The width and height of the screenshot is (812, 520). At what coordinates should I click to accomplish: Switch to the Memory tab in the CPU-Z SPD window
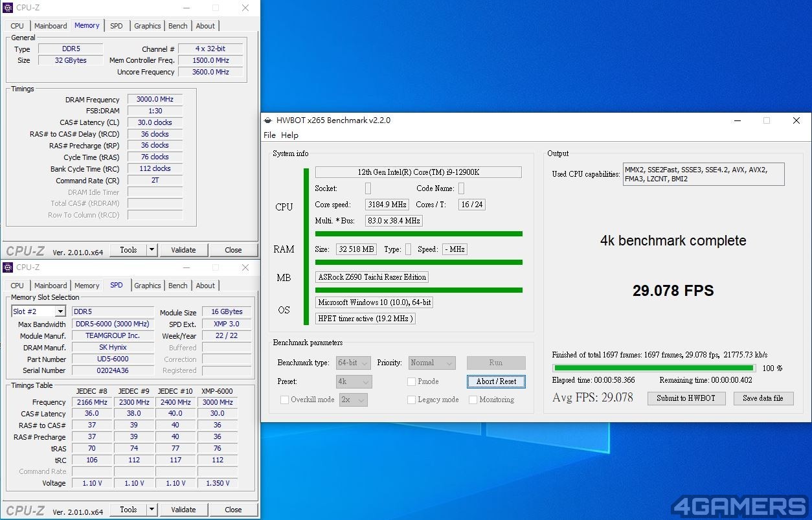pos(87,286)
